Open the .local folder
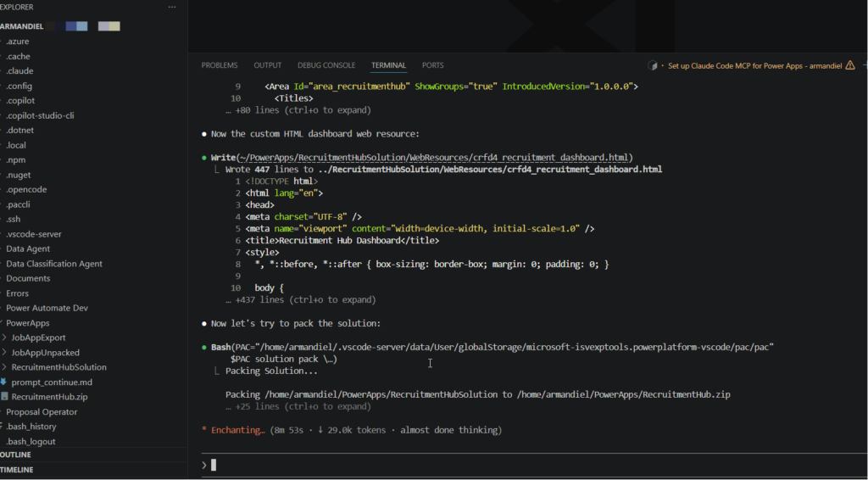This screenshot has width=868, height=480. [x=16, y=145]
